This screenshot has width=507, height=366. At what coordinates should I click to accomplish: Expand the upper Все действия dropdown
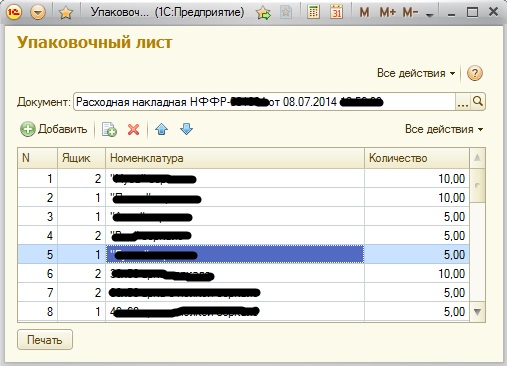click(x=416, y=73)
